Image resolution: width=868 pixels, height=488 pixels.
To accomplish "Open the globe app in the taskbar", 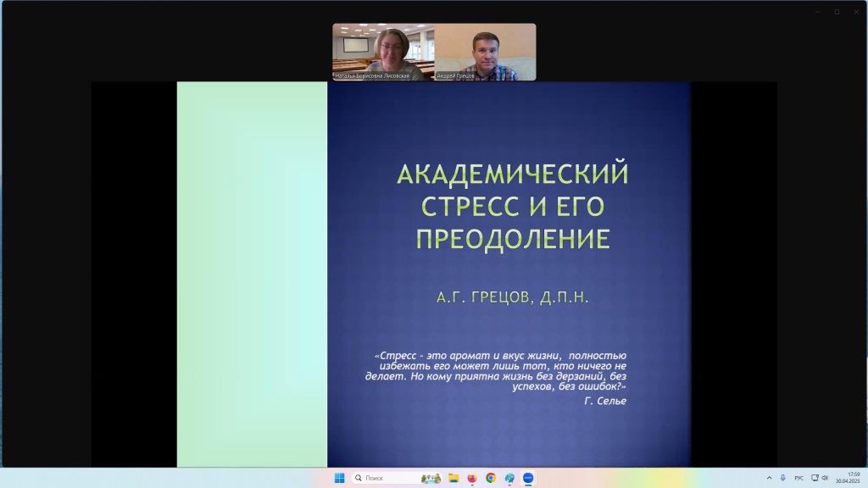I will coord(509,478).
